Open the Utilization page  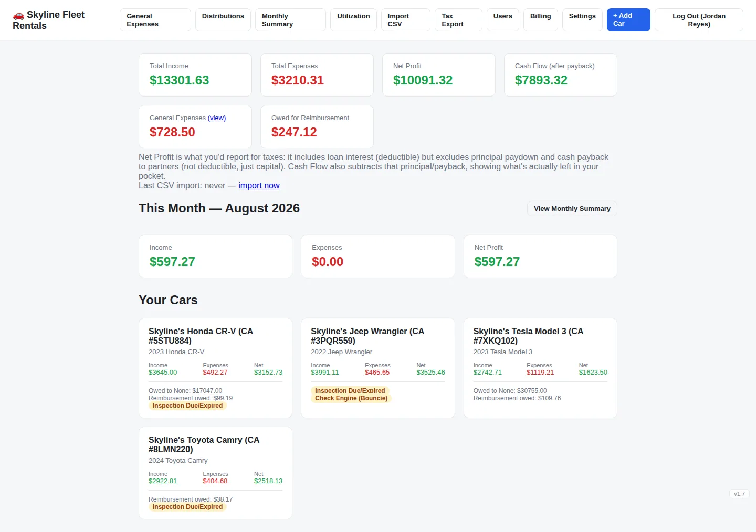(353, 20)
